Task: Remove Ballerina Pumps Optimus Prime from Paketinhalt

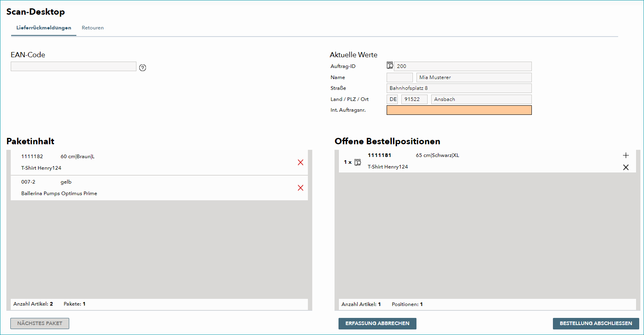Action: click(x=300, y=188)
